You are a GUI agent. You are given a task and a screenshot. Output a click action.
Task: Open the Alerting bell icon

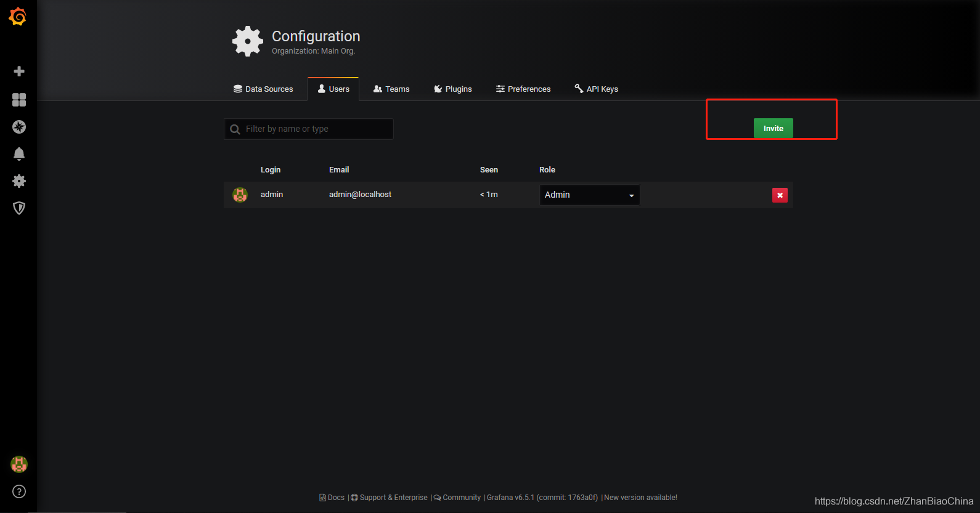19,154
